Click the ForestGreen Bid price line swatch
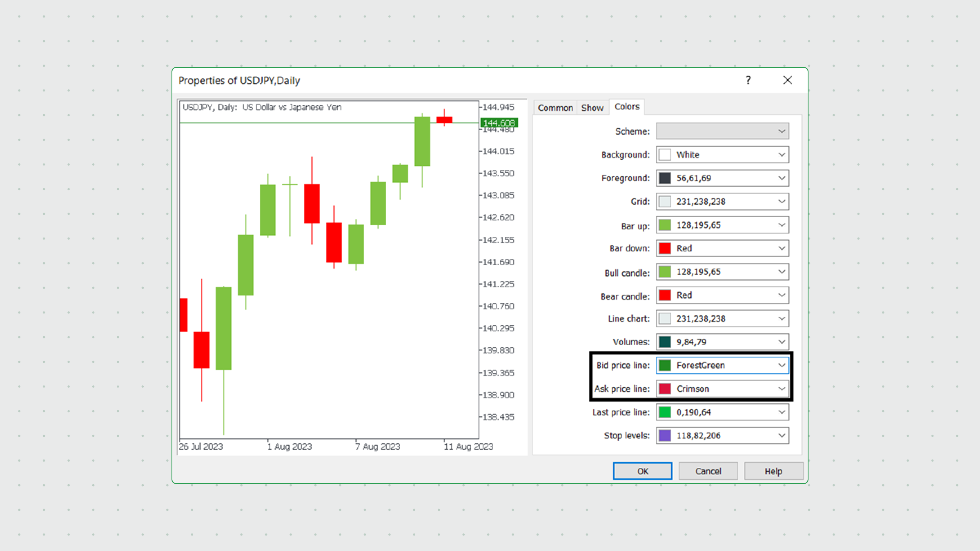980x551 pixels. coord(665,365)
